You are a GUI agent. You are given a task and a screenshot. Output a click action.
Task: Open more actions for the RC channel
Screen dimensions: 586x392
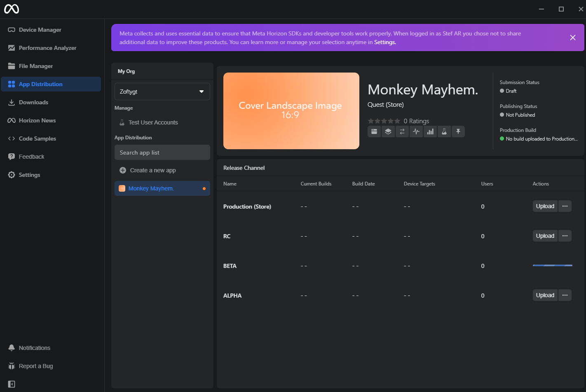pos(565,236)
